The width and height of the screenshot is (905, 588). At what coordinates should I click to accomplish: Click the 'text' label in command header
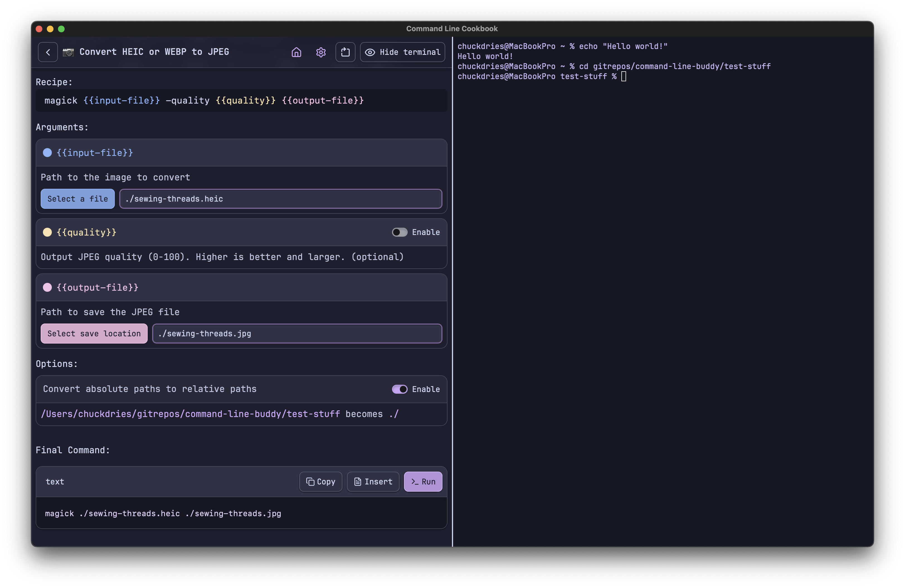click(x=55, y=482)
